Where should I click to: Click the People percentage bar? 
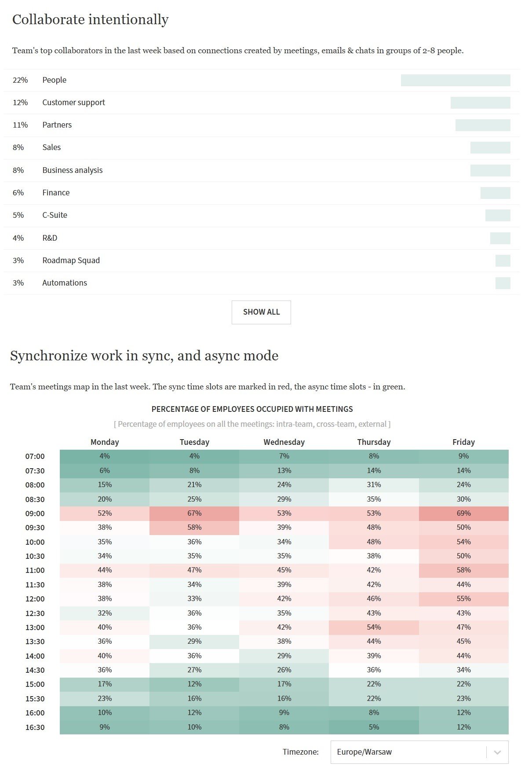coord(455,80)
